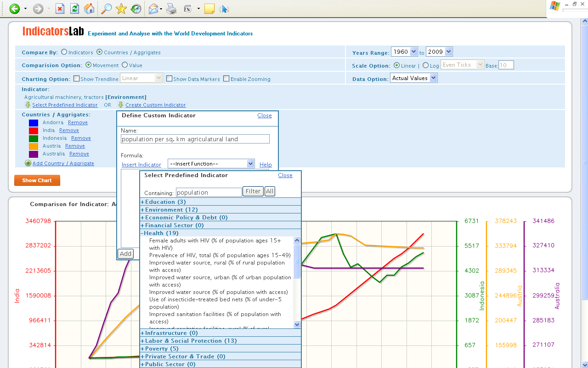This screenshot has width=588, height=368.
Task: Click Insert Indicator link
Action: pyautogui.click(x=141, y=165)
